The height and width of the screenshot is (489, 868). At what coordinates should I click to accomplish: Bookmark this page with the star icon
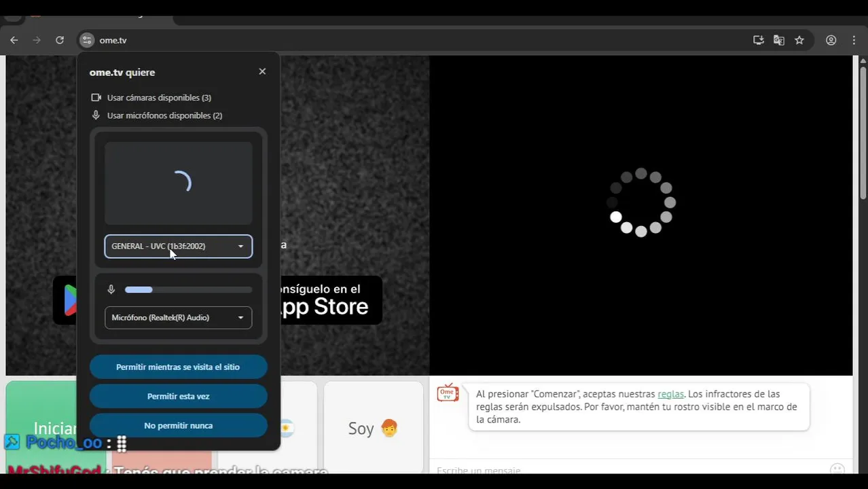799,40
